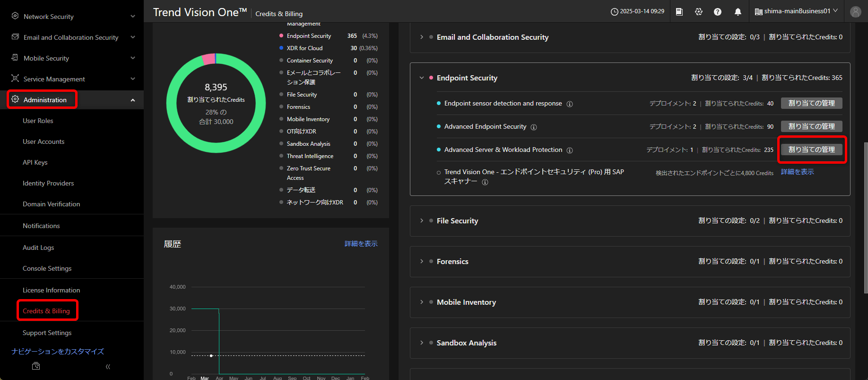Open User Accounts page
Image resolution: width=868 pixels, height=380 pixels.
point(43,141)
